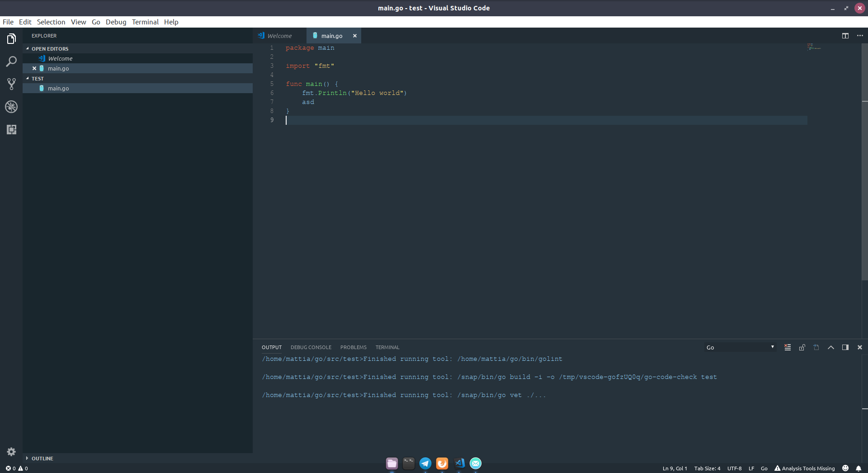This screenshot has width=868, height=473.
Task: Switch to the PROBLEMS tab
Action: [x=353, y=347]
